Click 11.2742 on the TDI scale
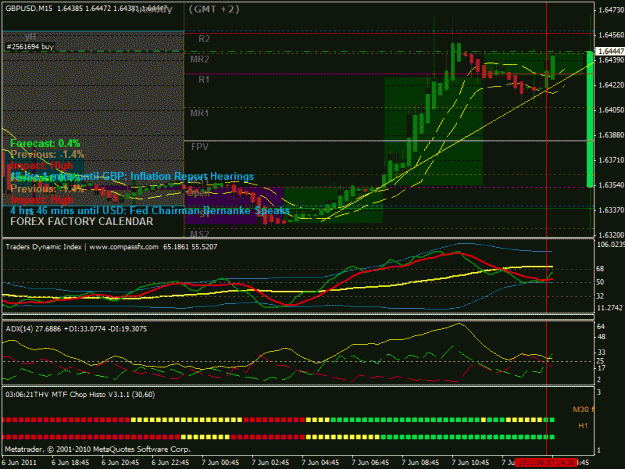 [609, 308]
